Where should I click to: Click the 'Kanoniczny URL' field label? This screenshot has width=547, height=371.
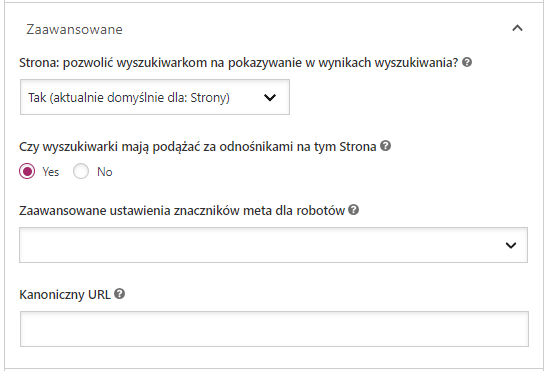pyautogui.click(x=65, y=295)
